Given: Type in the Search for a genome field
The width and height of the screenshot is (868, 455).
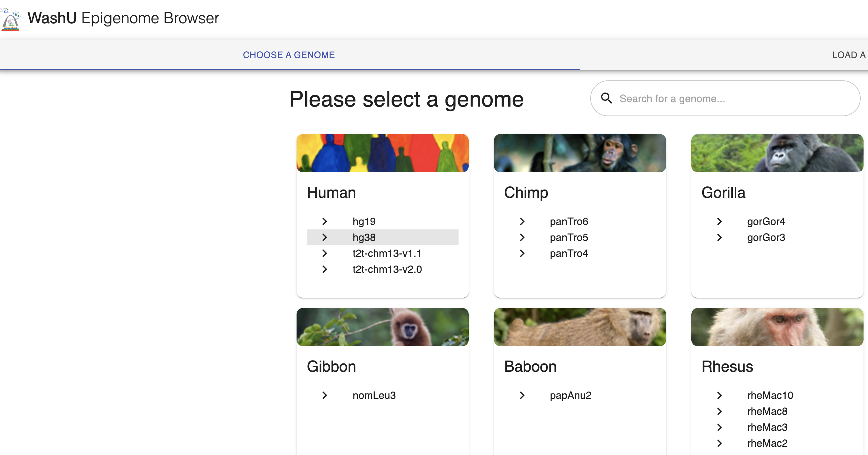Looking at the screenshot, I should click(725, 98).
